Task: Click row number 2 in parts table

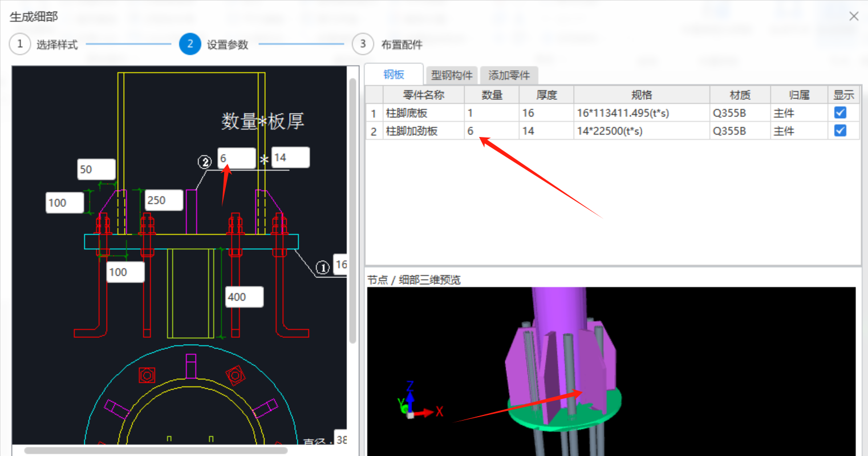Action: (x=374, y=131)
